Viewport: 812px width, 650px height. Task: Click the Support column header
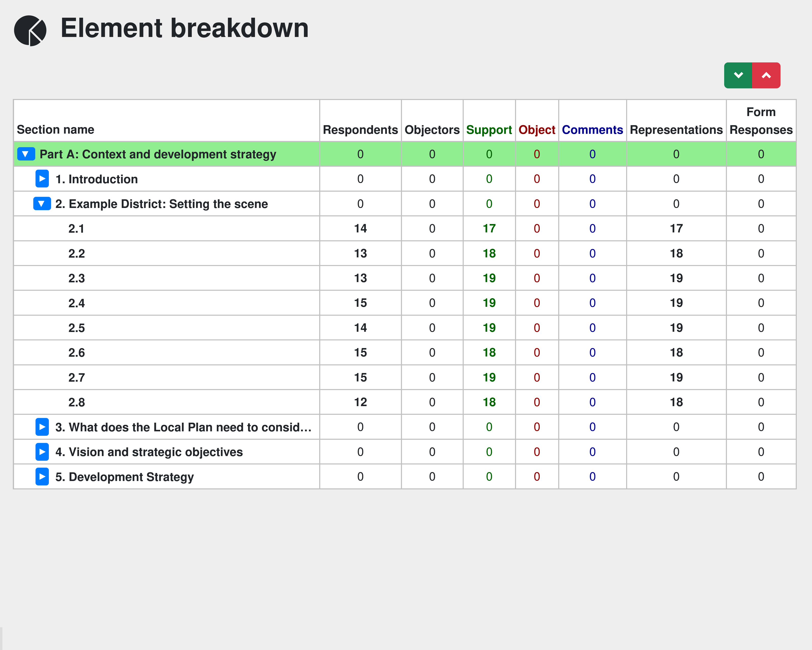tap(489, 130)
